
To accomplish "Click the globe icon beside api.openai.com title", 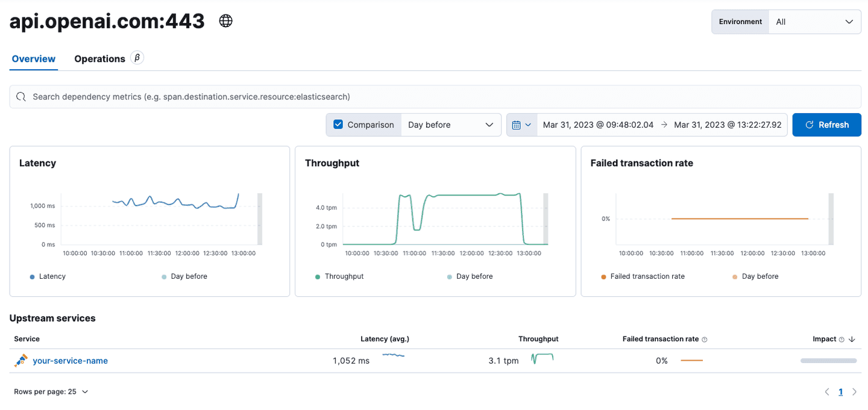I will pyautogui.click(x=225, y=20).
